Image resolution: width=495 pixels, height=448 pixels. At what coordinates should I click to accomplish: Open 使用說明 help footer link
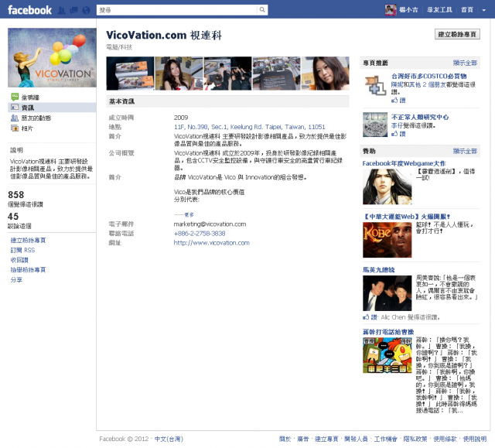[x=475, y=439]
